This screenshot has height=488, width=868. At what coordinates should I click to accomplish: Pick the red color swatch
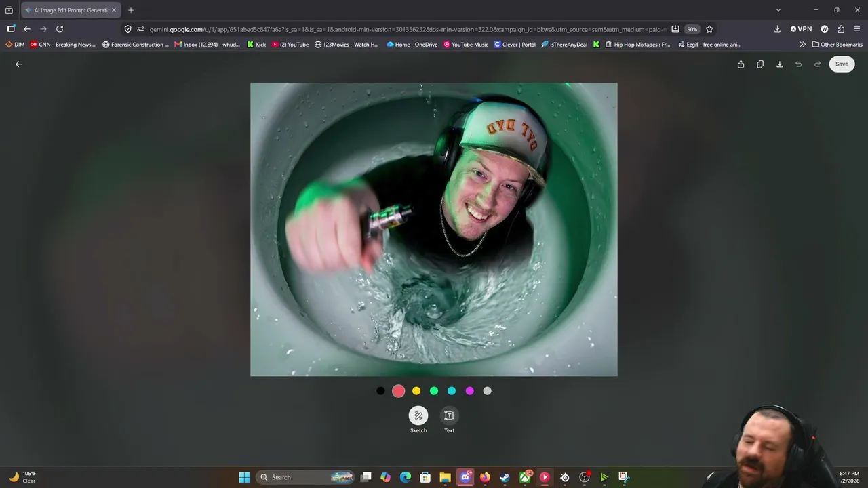tap(398, 391)
